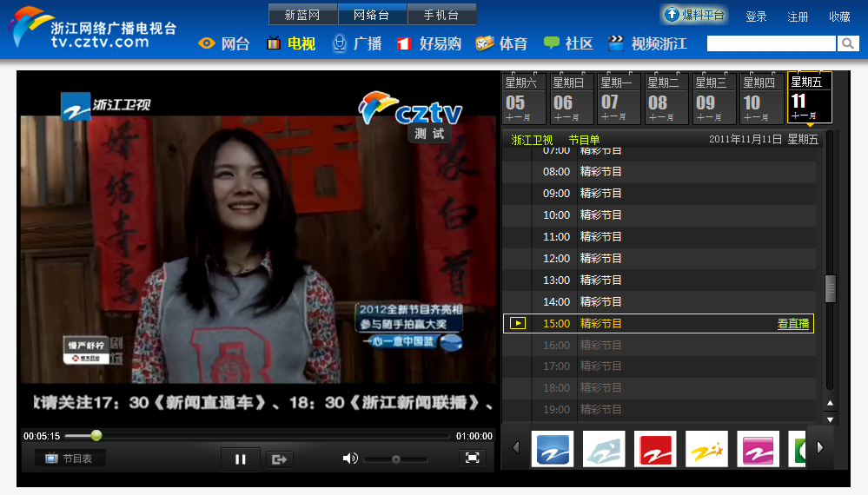
Task: Select the magenta channel logo
Action: pyautogui.click(x=758, y=449)
